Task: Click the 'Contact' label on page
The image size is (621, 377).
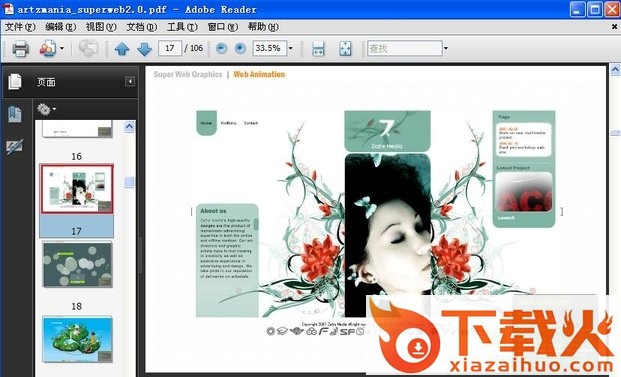Action: tap(251, 123)
